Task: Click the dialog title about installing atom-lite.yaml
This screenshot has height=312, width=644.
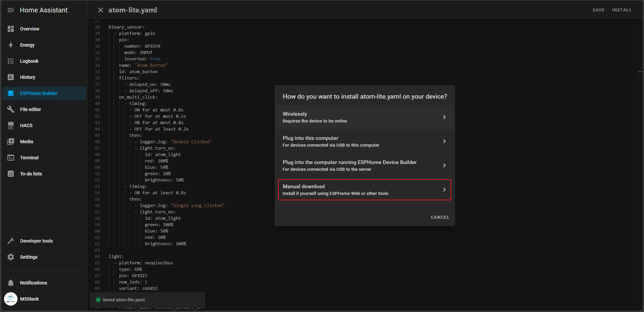Action: point(365,96)
